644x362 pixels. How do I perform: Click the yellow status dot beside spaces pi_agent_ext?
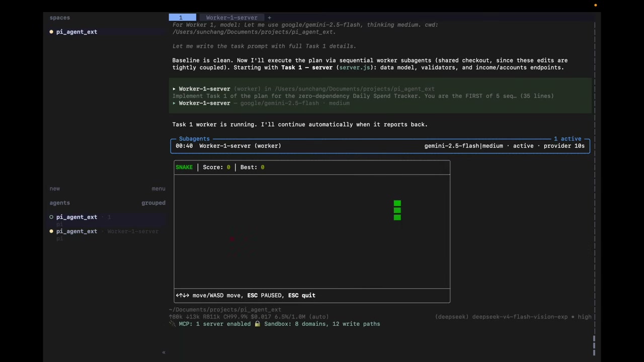click(x=51, y=32)
